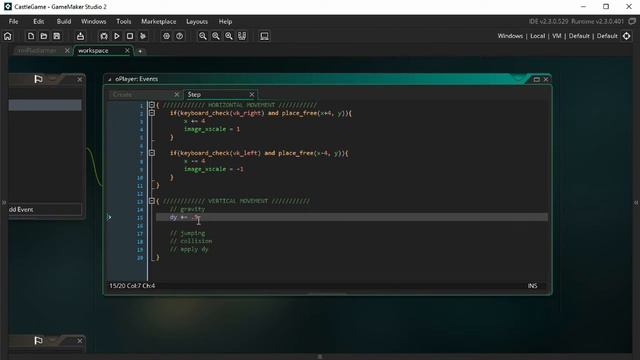Select the Step event tab

coord(194,95)
